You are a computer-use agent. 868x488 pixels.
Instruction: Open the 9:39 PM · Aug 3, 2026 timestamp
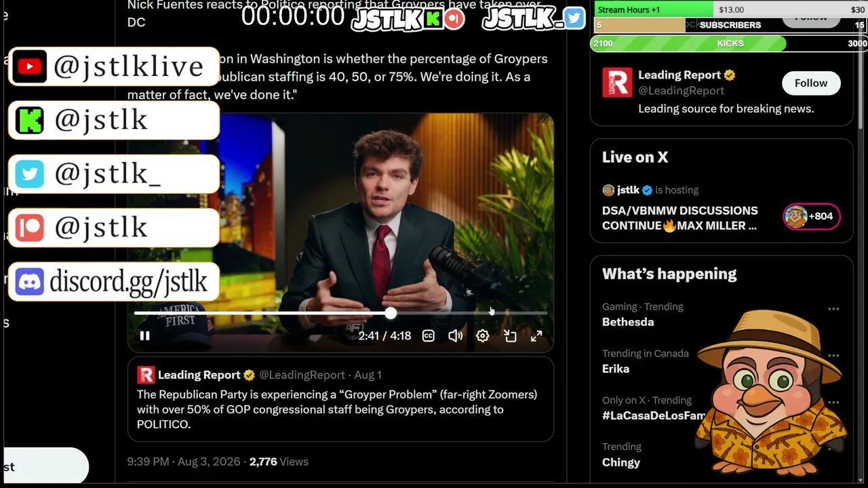coord(184,462)
